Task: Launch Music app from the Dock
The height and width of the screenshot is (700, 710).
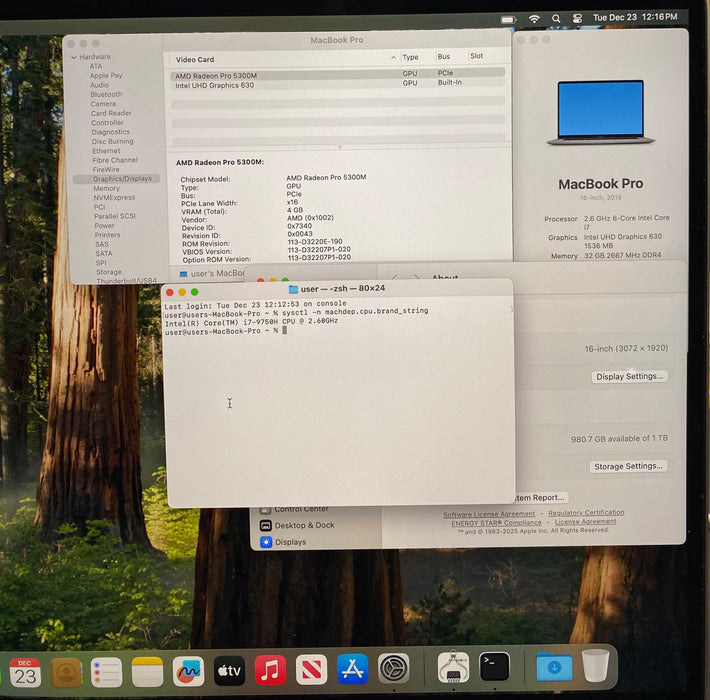Action: (x=270, y=670)
